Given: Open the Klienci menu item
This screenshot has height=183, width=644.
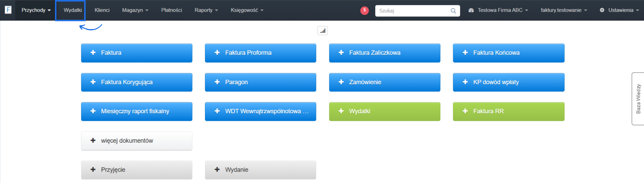Looking at the screenshot, I should 102,10.
